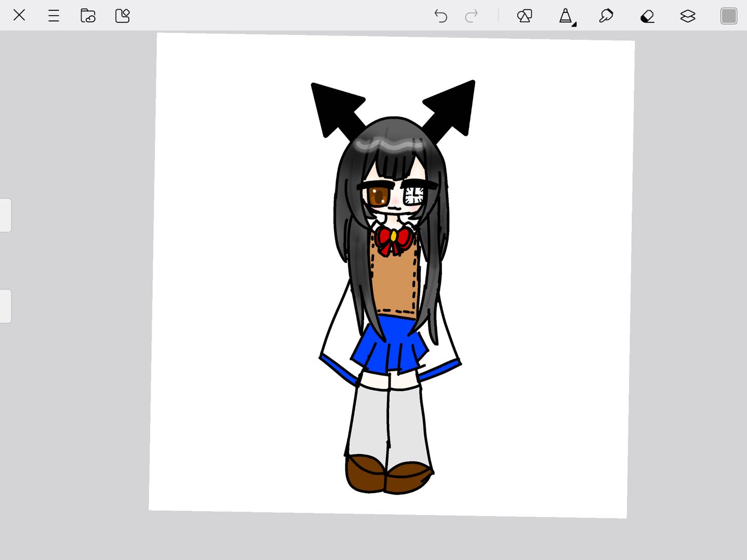Click the blue skirt on the canvas
This screenshot has height=560, width=747.
389,345
